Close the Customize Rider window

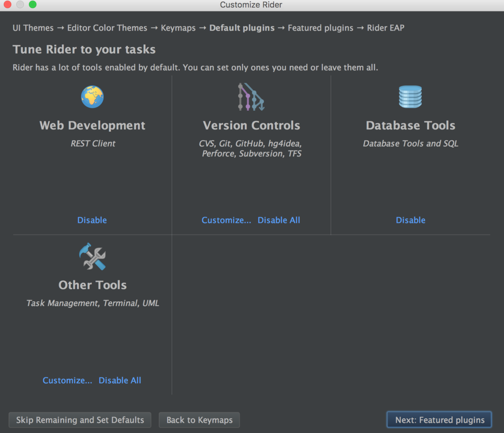[7, 4]
